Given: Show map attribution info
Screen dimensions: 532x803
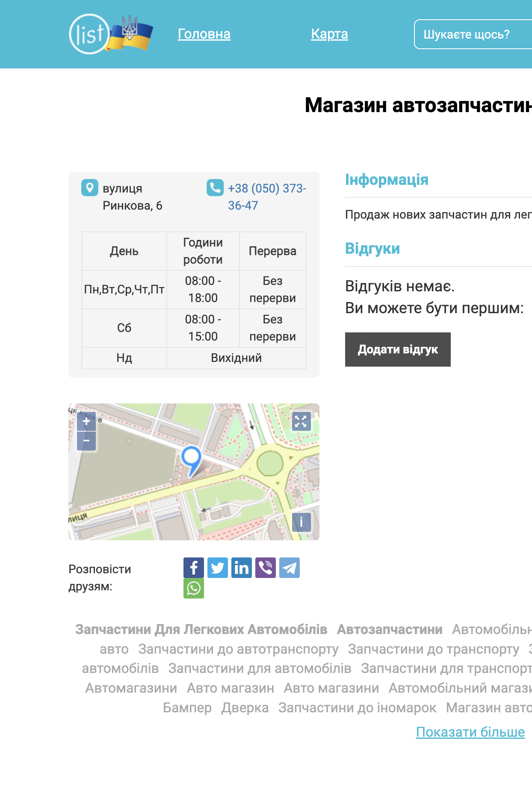Looking at the screenshot, I should click(301, 522).
